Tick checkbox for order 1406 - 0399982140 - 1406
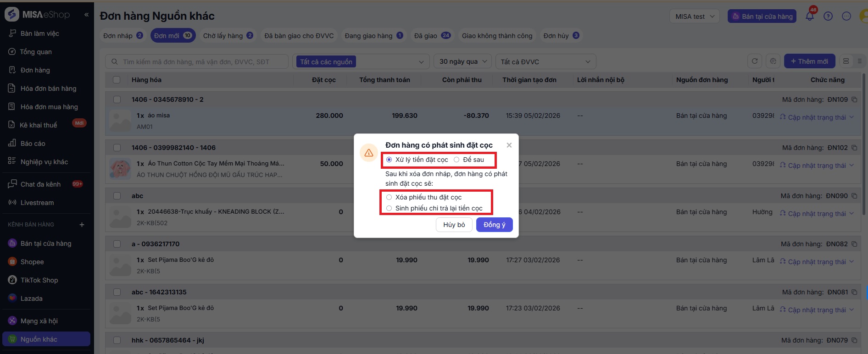The height and width of the screenshot is (354, 868). [x=117, y=148]
